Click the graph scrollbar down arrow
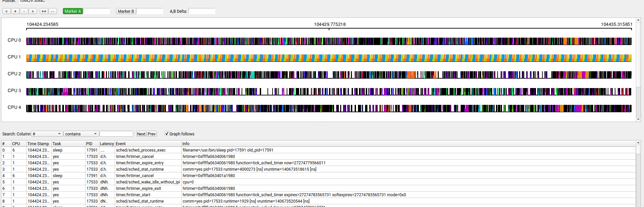The image size is (644, 207). click(x=638, y=119)
